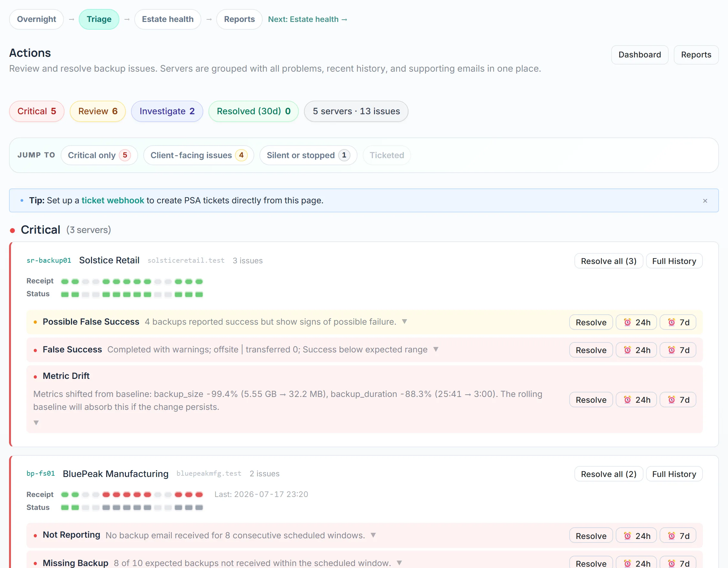Filter by Review 6 pill
This screenshot has width=728, height=568.
coord(98,111)
